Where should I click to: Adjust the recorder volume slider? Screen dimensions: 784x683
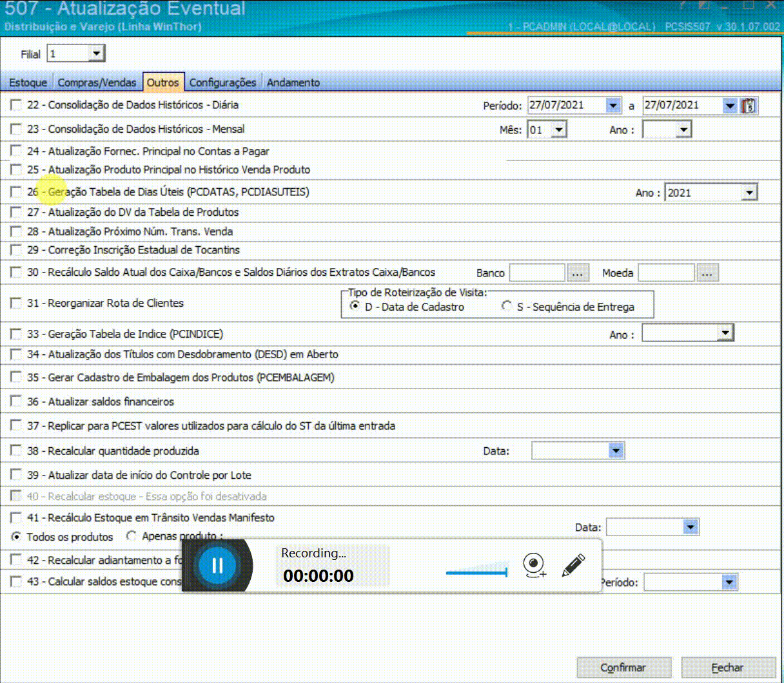476,572
